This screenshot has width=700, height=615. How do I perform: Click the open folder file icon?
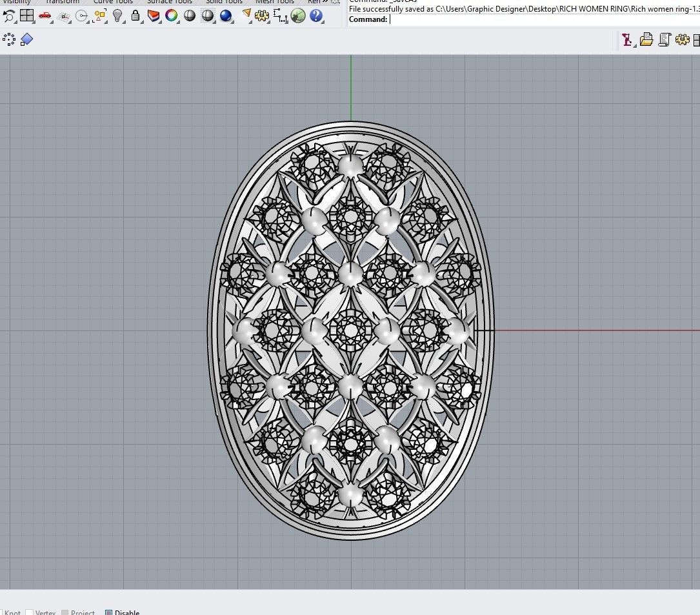click(646, 40)
